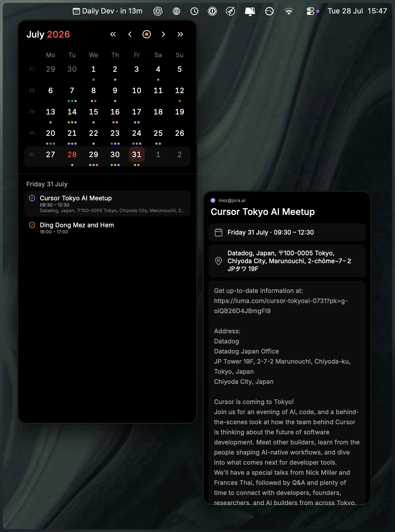Image resolution: width=395 pixels, height=532 pixels.
Task: Toggle completion circle for Cursor Tokyo AI Meetup
Action: 32,198
